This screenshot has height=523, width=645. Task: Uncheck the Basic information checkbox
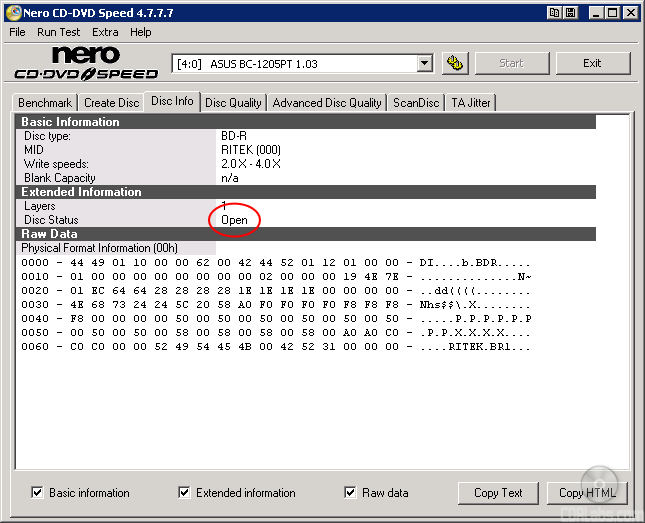pyautogui.click(x=37, y=492)
